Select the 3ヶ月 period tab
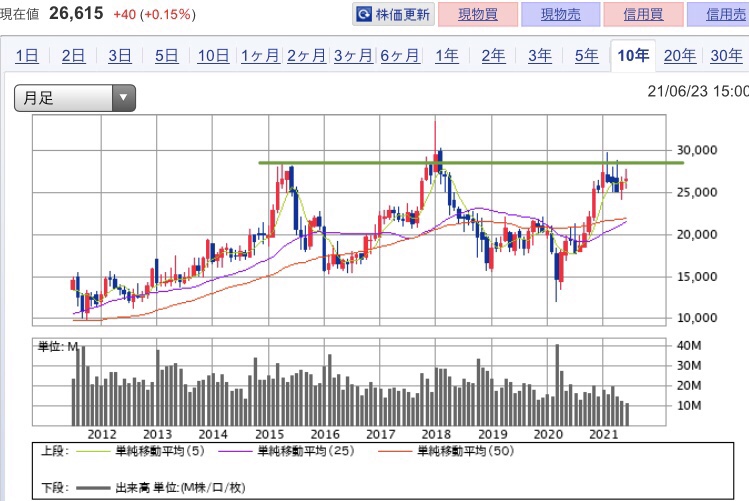Viewport: 749px width, 501px height. (x=353, y=56)
